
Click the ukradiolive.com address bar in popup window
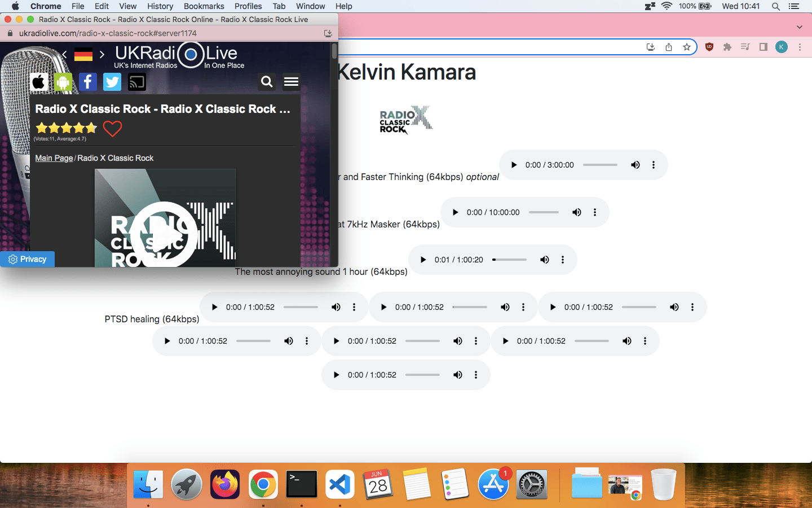pyautogui.click(x=108, y=33)
